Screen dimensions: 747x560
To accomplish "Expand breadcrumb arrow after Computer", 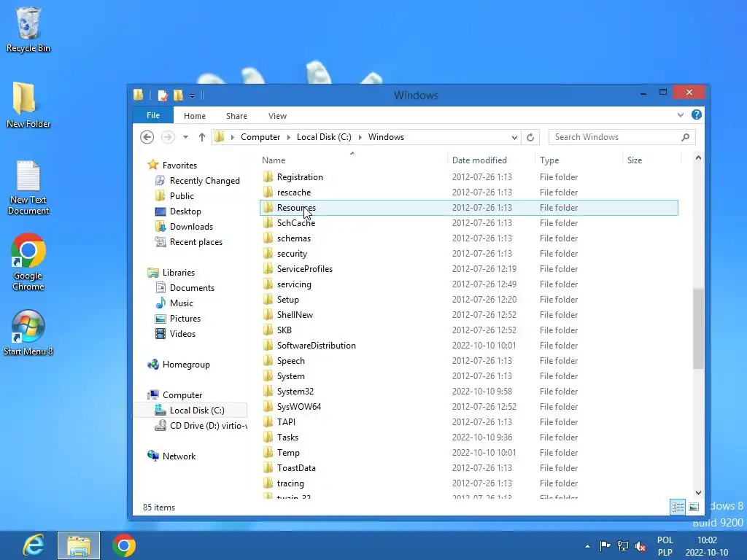I will click(x=288, y=137).
